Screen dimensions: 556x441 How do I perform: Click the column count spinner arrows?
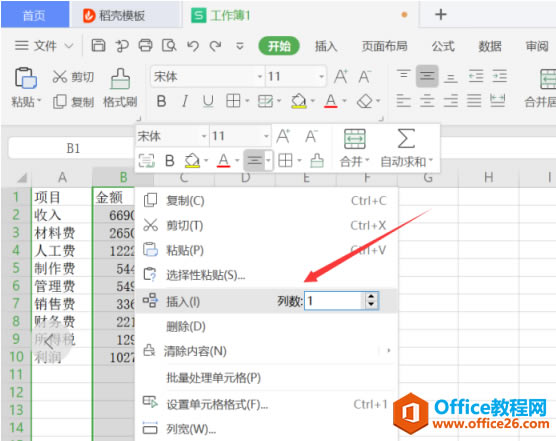tap(371, 301)
